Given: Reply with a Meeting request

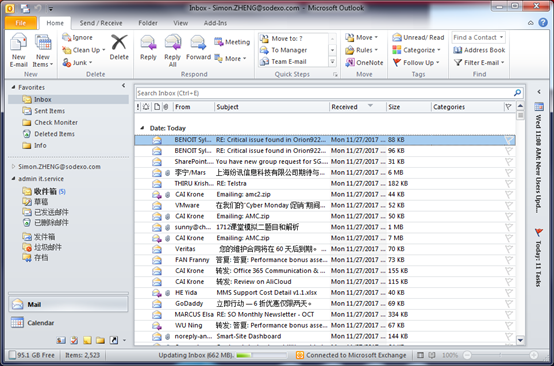Looking at the screenshot, I should 232,42.
